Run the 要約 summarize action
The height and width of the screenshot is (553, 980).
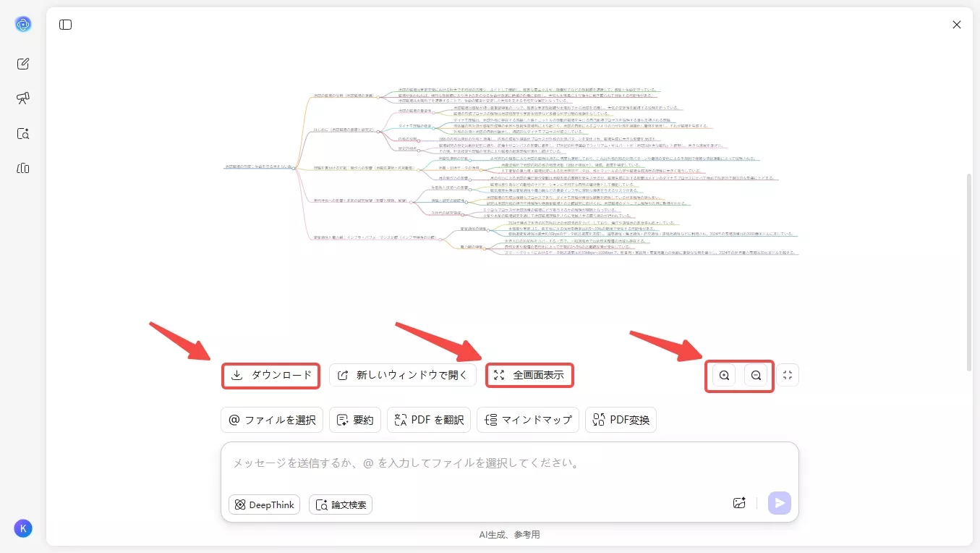click(354, 419)
